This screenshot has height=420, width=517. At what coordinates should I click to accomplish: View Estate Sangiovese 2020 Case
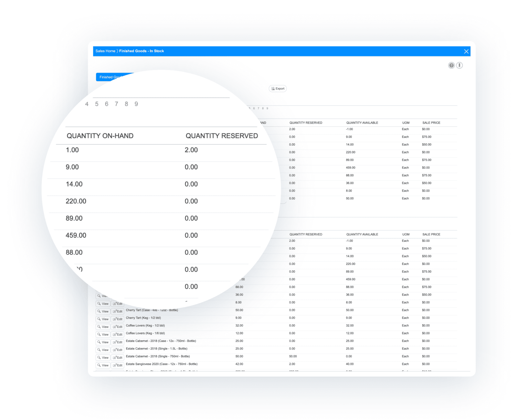click(x=103, y=366)
